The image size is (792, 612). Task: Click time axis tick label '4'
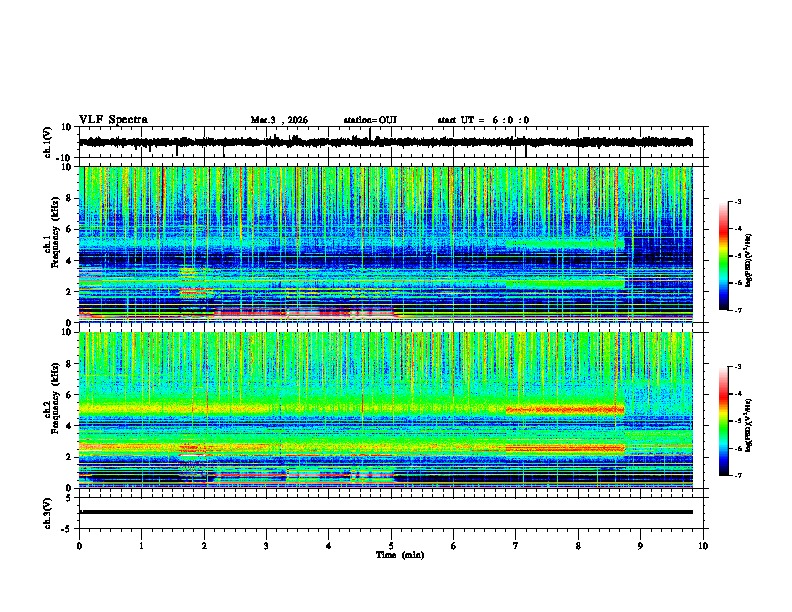tap(329, 546)
